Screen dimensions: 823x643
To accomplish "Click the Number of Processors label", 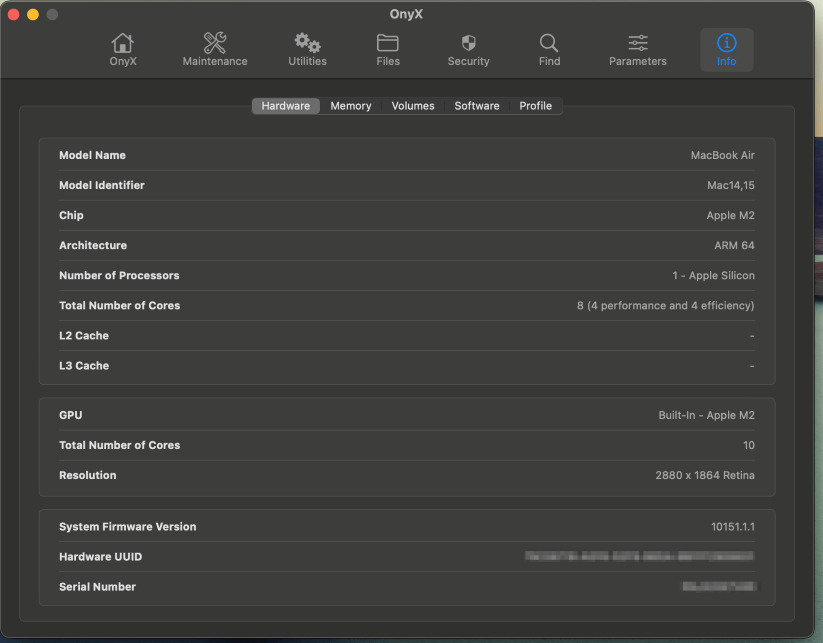I will [119, 276].
